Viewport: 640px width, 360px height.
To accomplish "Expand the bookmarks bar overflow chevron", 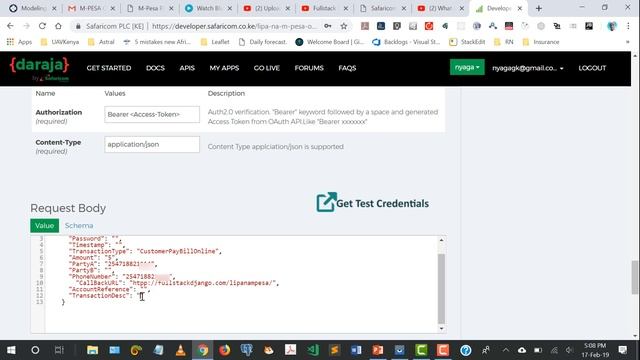I will (627, 42).
